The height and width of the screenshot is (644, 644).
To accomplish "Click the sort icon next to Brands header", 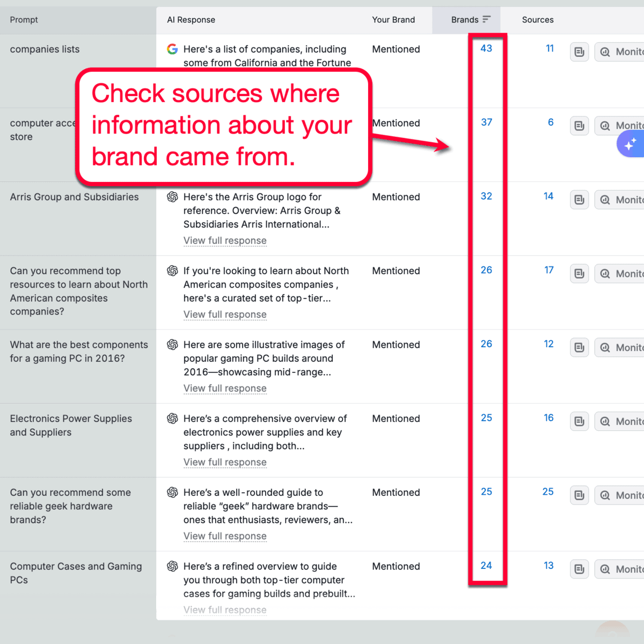I will pyautogui.click(x=487, y=19).
